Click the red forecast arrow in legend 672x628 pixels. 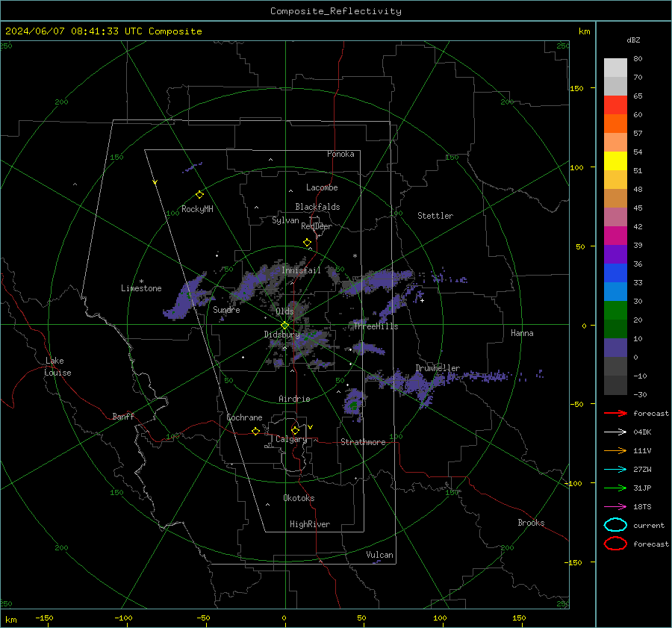(615, 413)
